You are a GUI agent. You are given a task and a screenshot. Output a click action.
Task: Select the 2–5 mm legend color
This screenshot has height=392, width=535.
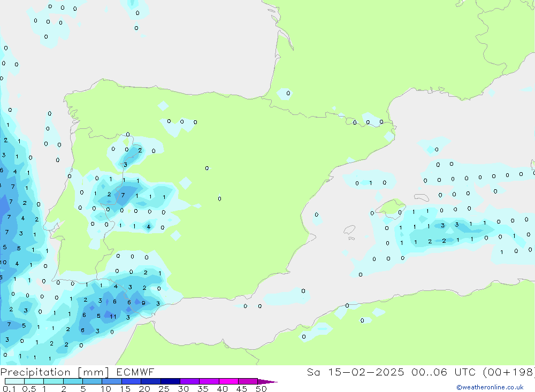point(73,381)
